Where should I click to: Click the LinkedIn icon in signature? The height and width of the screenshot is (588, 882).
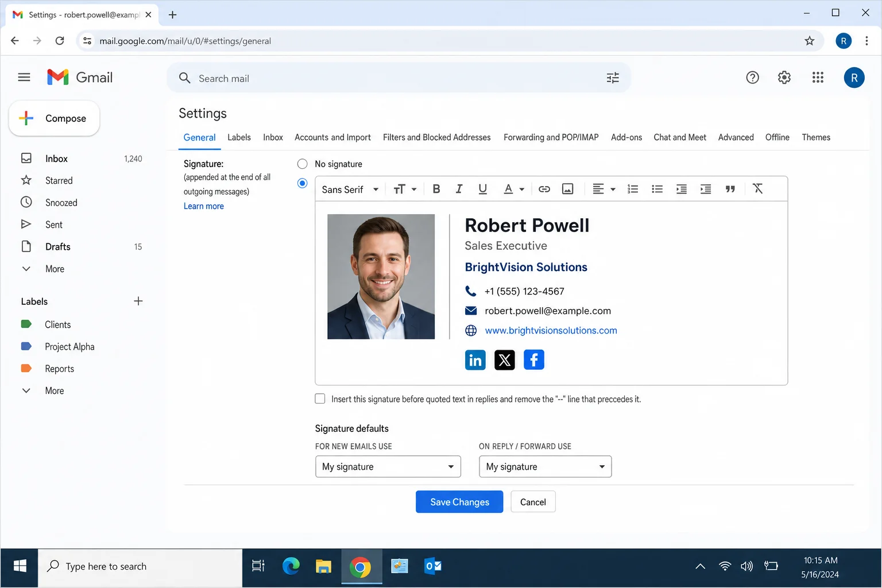475,360
